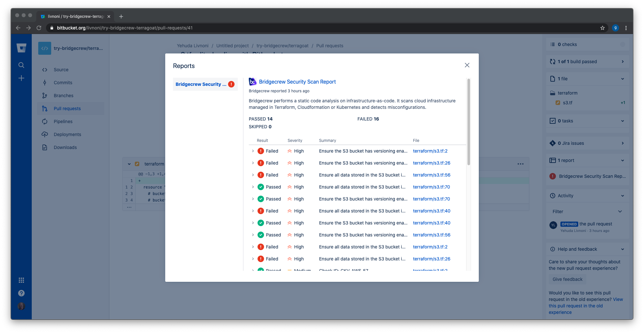This screenshot has height=333, width=644.
Task: Open s3.tf in the file list
Action: click(x=568, y=103)
